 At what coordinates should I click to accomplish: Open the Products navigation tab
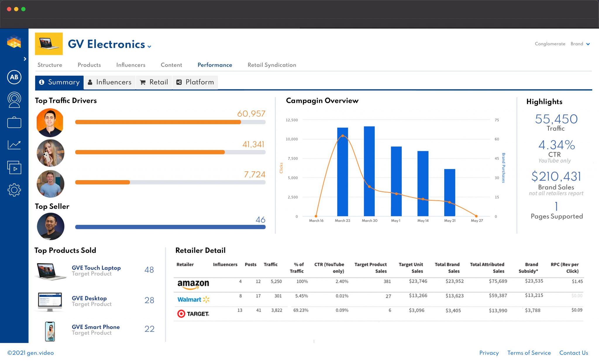[x=89, y=65]
